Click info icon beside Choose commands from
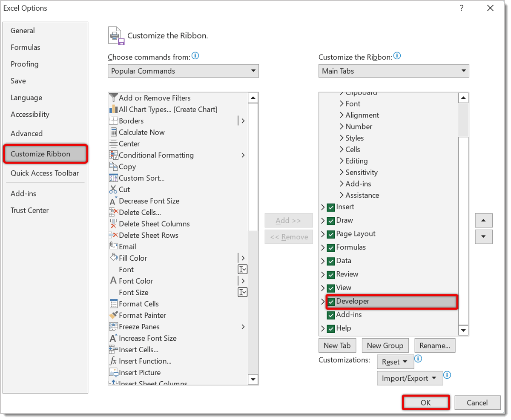511x420 pixels. click(195, 56)
